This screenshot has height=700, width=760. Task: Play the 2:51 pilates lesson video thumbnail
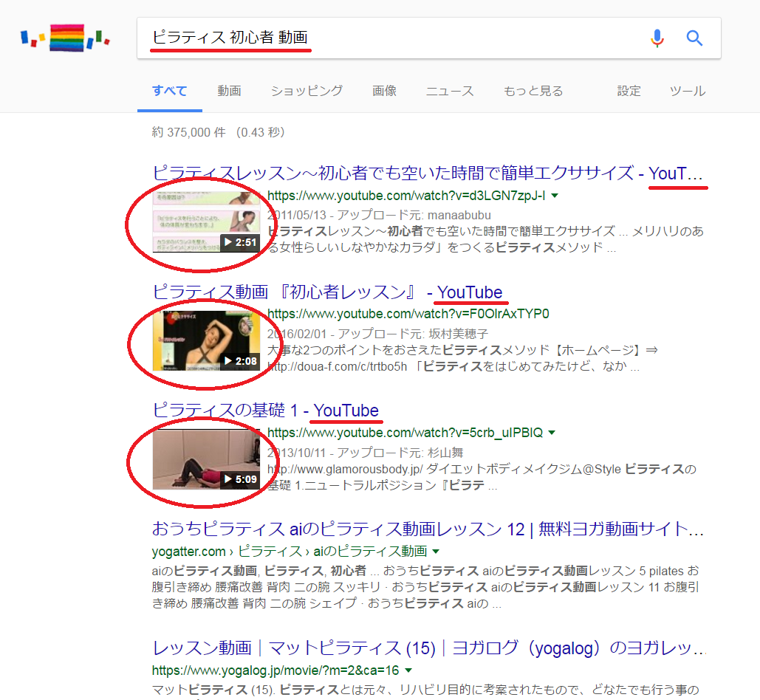(206, 222)
